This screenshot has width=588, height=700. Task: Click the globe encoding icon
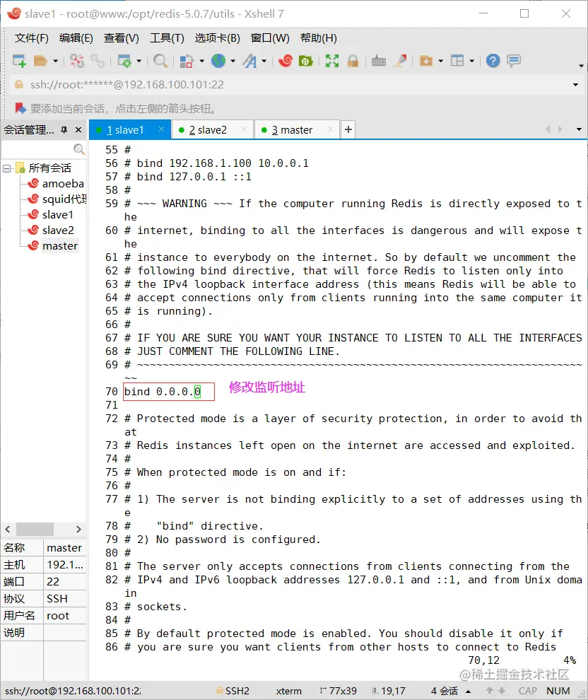click(218, 61)
